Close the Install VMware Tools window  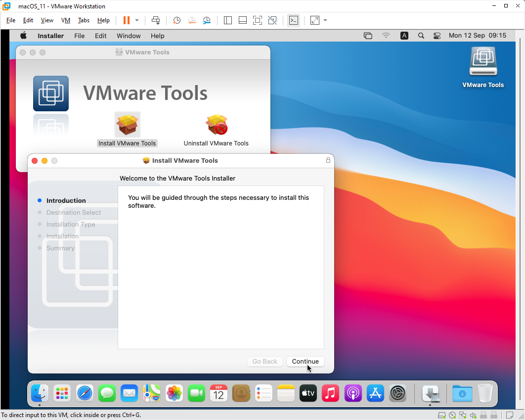click(x=35, y=161)
